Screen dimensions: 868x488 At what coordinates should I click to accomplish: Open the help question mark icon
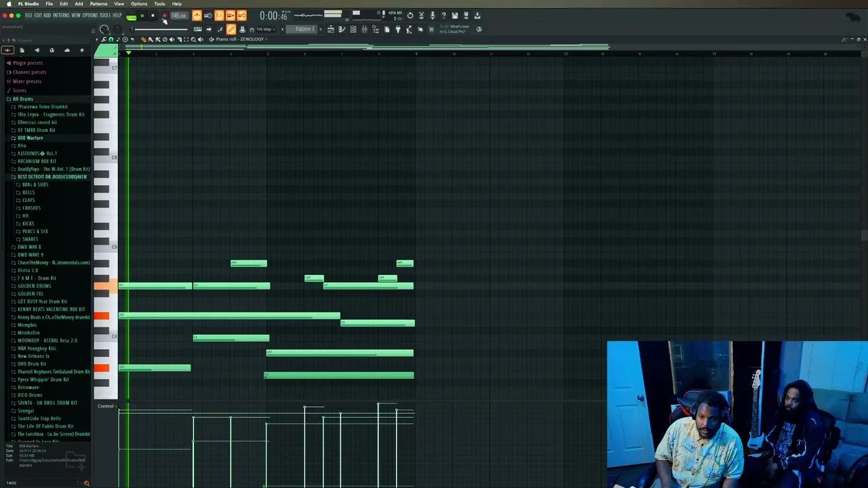point(443,16)
